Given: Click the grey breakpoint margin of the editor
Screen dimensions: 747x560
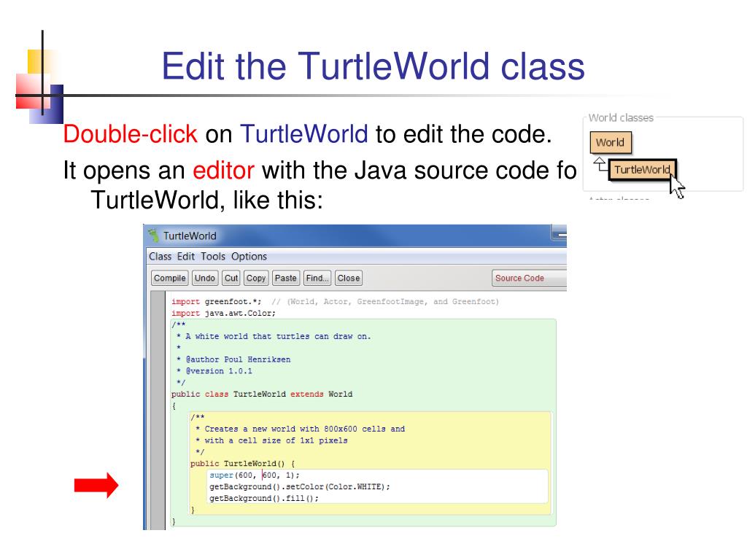Looking at the screenshot, I should [158, 411].
